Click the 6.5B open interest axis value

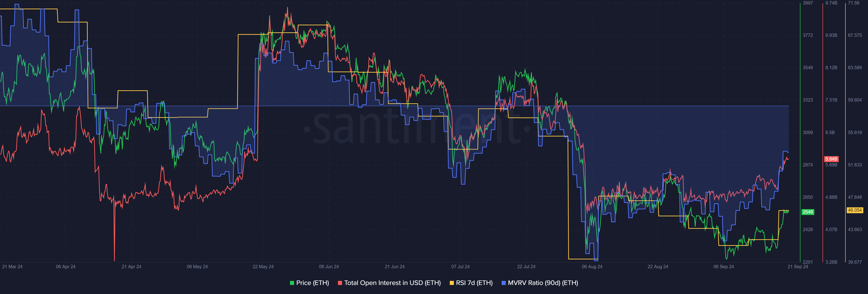[x=830, y=133]
